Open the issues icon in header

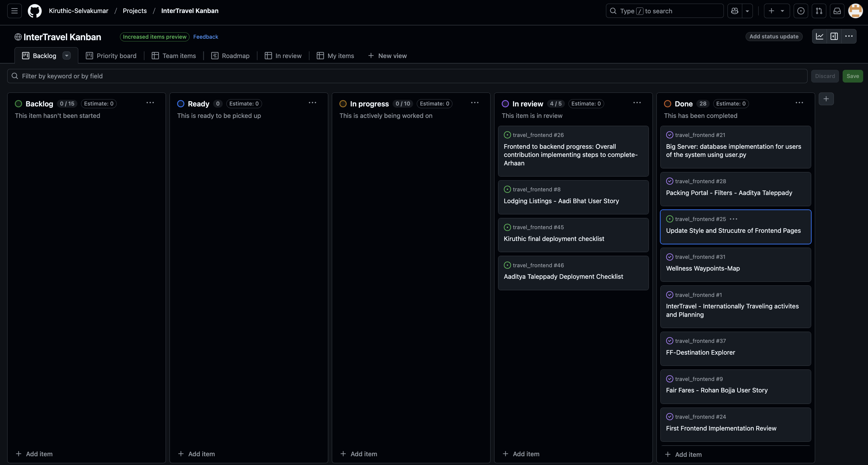801,11
